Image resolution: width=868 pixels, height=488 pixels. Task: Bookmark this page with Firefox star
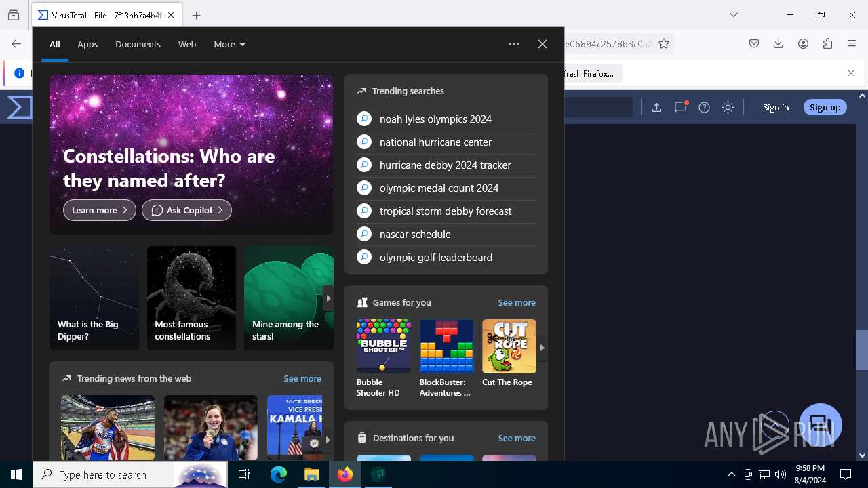[664, 43]
